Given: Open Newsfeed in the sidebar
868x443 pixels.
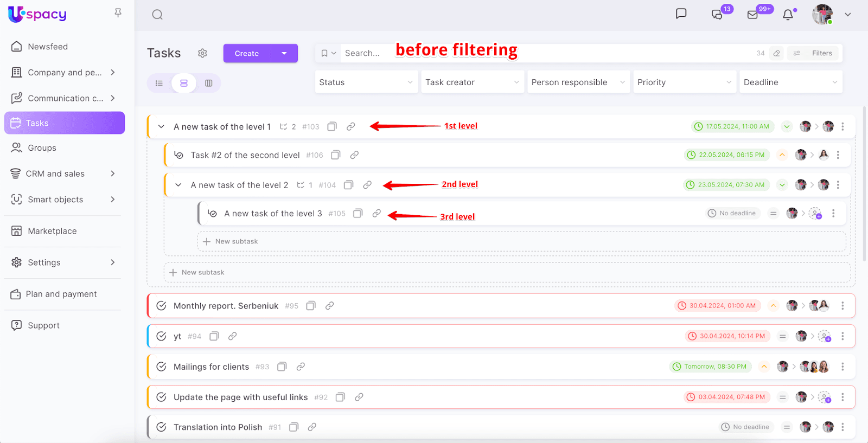Looking at the screenshot, I should point(48,47).
